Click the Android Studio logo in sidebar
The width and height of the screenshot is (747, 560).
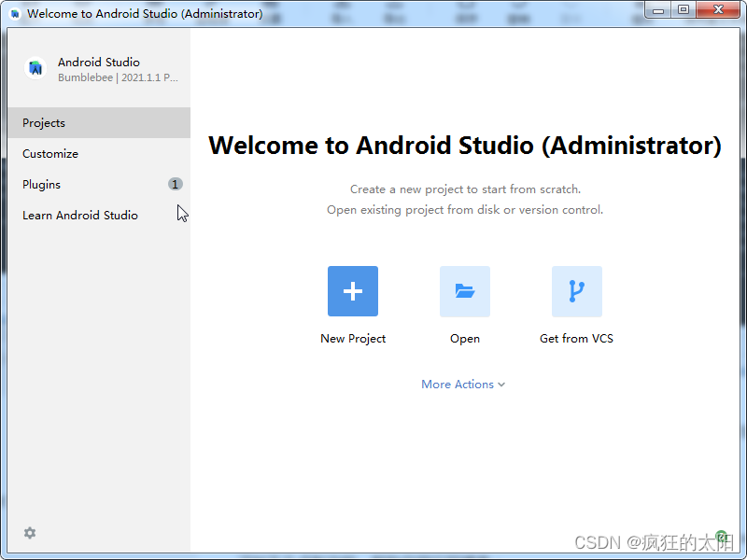tap(35, 68)
